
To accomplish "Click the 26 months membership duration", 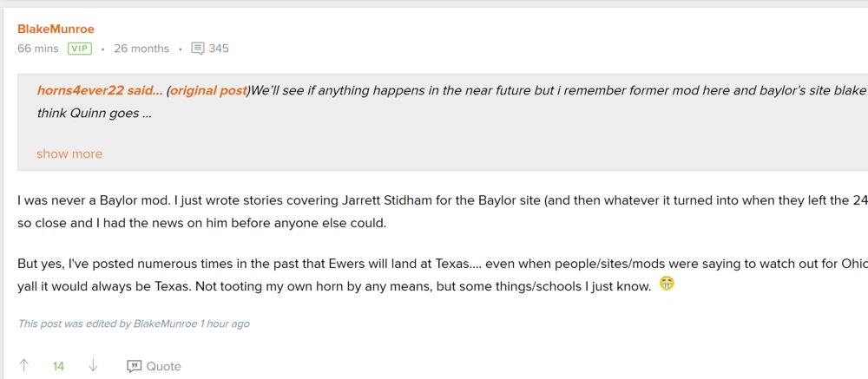I will tap(141, 49).
